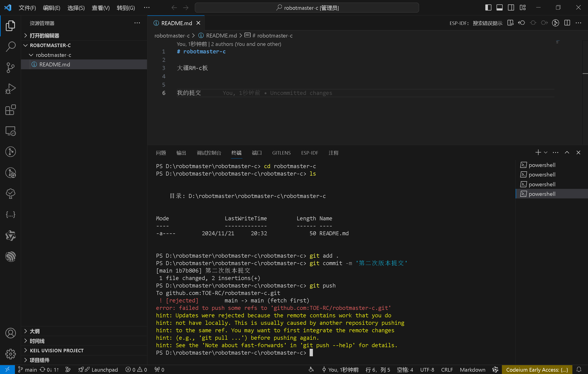The height and width of the screenshot is (374, 588).
Task: Click the main branch in status bar
Action: tap(27, 370)
